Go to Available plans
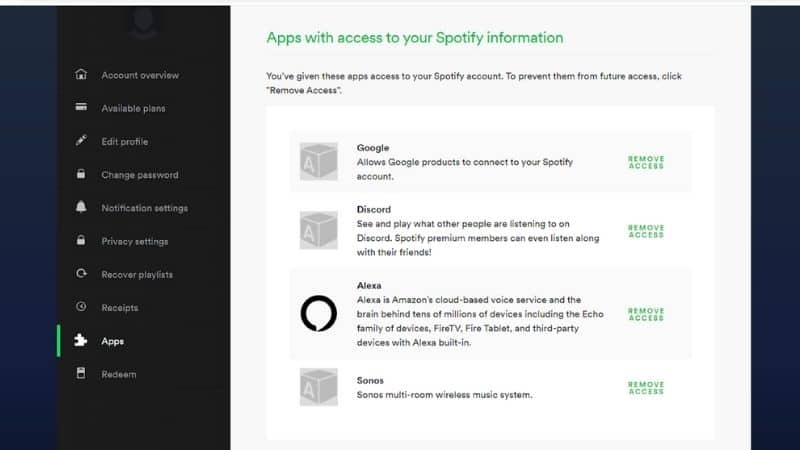 click(x=133, y=109)
